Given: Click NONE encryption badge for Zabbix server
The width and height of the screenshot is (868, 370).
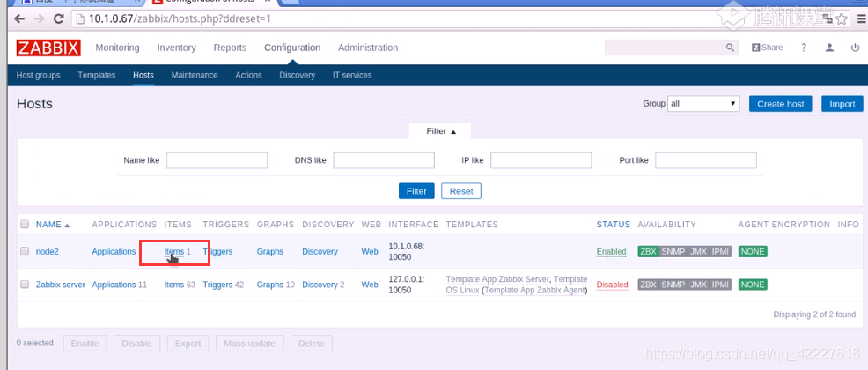Looking at the screenshot, I should pyautogui.click(x=753, y=285).
